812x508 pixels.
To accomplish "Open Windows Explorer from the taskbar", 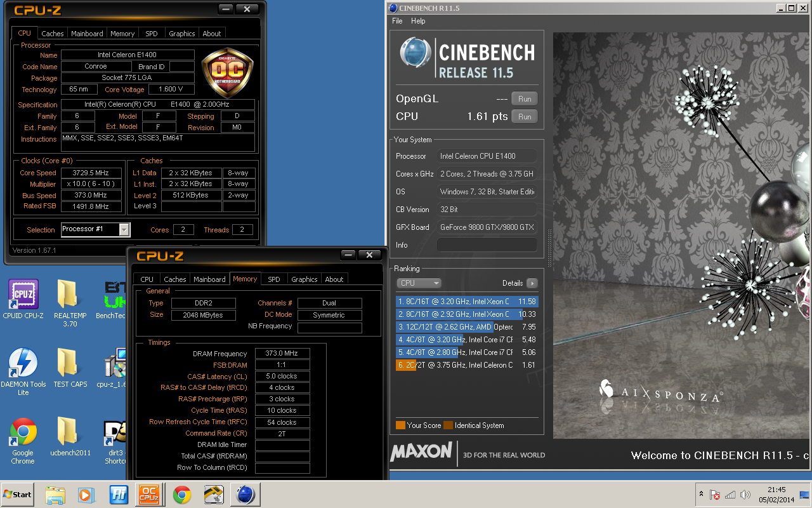I will [x=55, y=495].
